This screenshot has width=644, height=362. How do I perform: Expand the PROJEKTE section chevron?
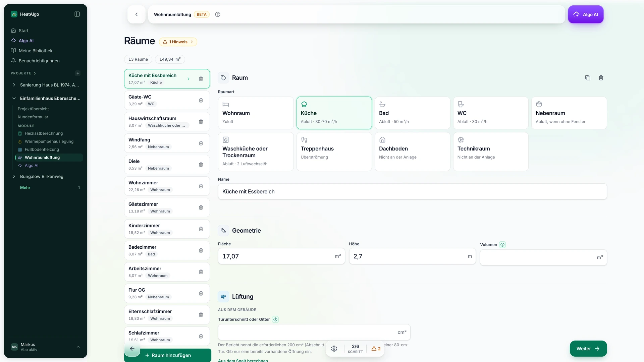click(35, 73)
